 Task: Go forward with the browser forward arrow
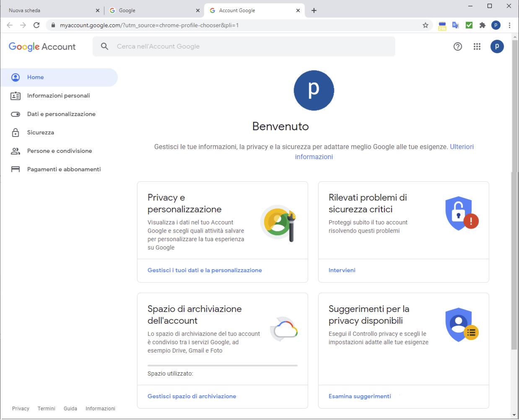tap(23, 25)
